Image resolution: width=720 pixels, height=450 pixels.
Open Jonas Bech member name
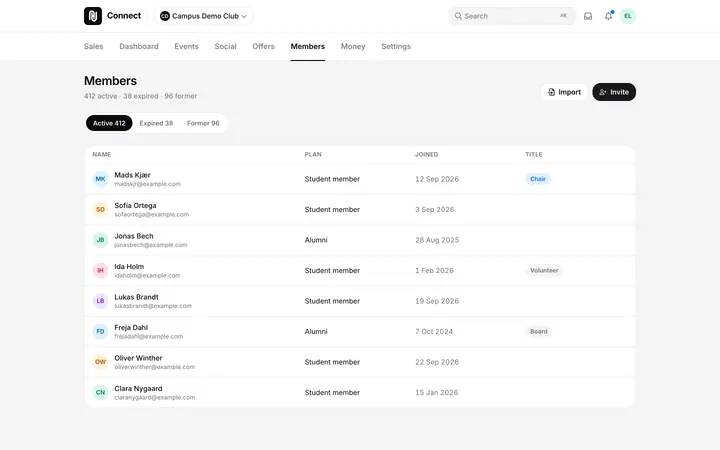point(134,236)
